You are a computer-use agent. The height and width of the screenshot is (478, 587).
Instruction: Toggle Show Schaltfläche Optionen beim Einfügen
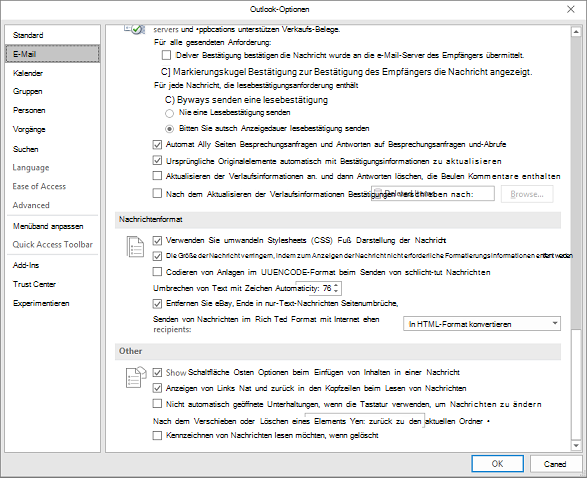[x=157, y=372]
